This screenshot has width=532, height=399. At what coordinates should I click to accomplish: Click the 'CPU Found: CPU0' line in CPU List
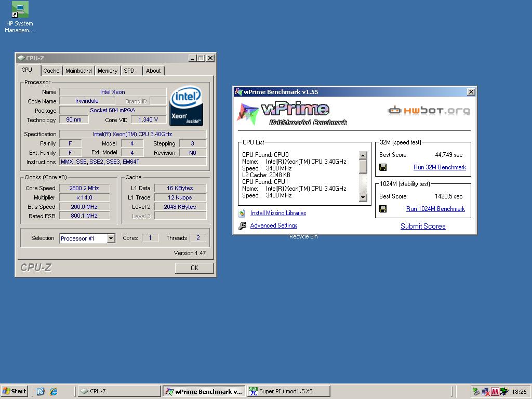265,155
